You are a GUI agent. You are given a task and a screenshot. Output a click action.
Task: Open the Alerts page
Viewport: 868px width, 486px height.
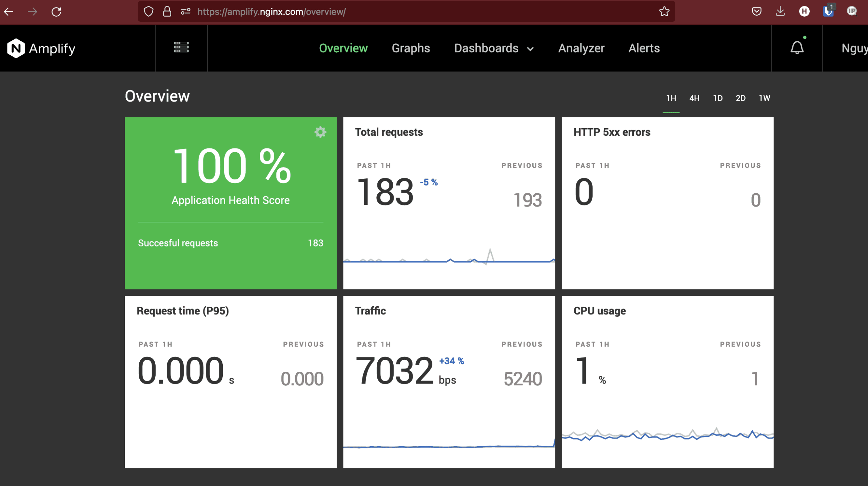[x=644, y=48]
